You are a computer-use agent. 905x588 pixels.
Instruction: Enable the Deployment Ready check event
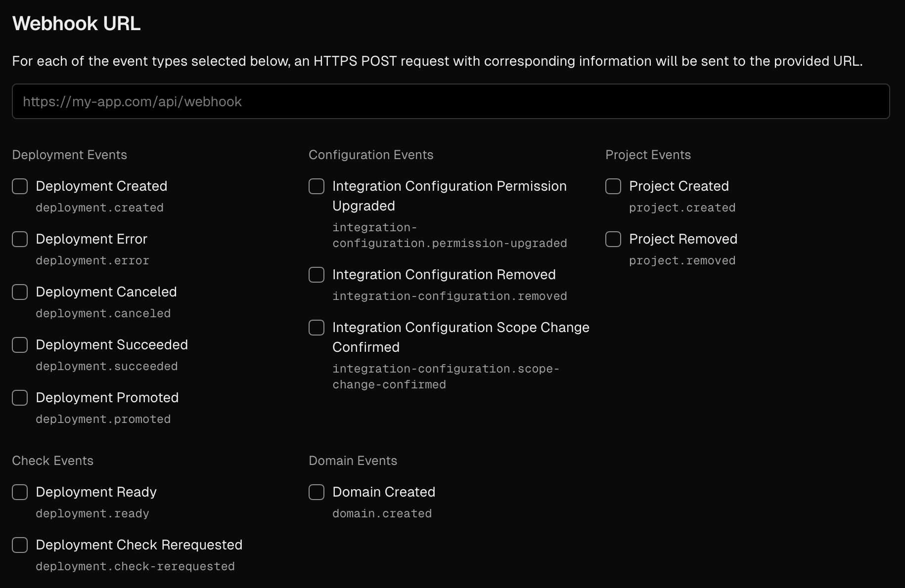click(x=20, y=492)
